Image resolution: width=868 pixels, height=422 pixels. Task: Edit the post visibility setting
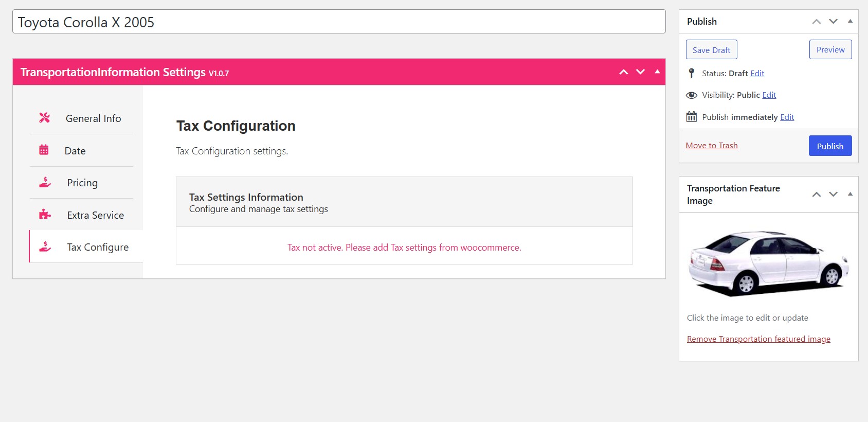tap(769, 95)
